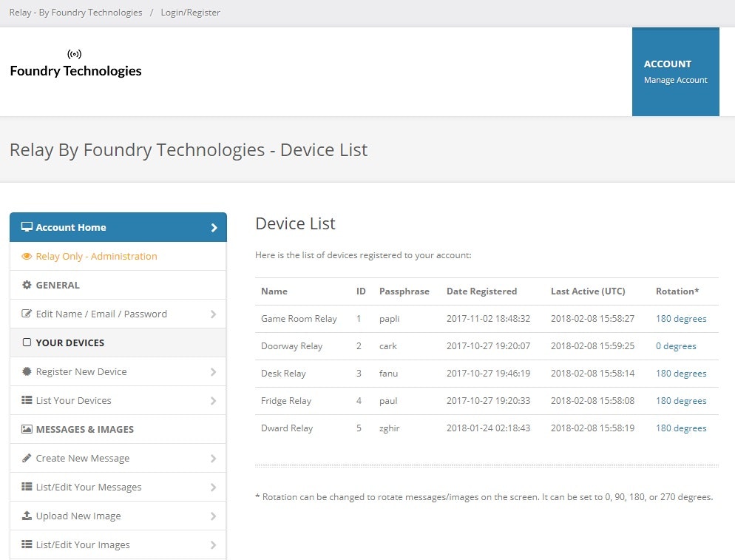The width and height of the screenshot is (735, 560).
Task: Open Create New Message
Action: pyautogui.click(x=118, y=458)
